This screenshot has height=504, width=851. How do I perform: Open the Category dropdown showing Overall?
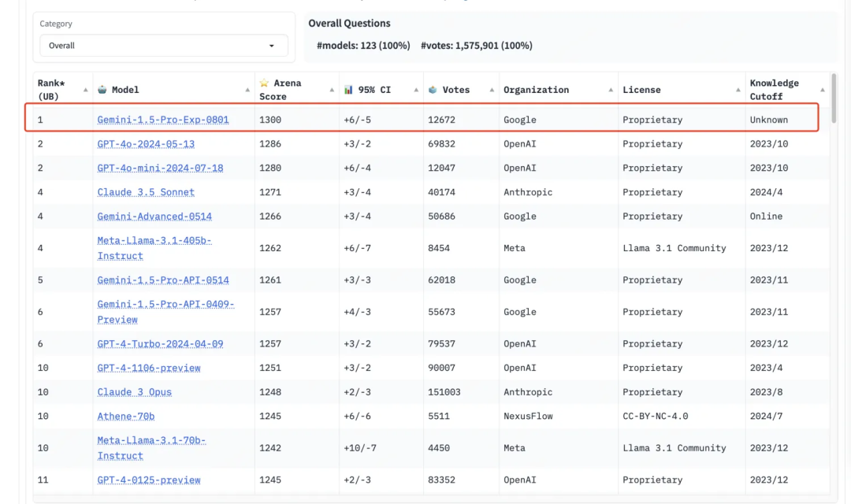pos(163,46)
